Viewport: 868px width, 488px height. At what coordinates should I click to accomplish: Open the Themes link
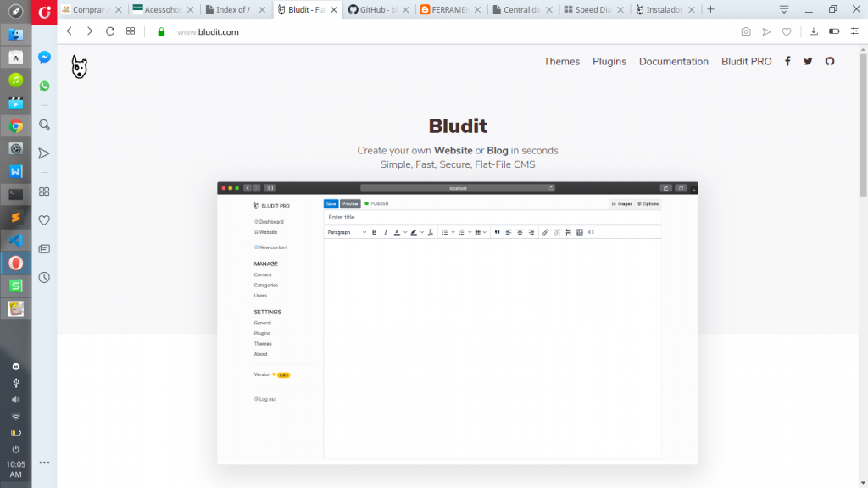click(x=561, y=61)
